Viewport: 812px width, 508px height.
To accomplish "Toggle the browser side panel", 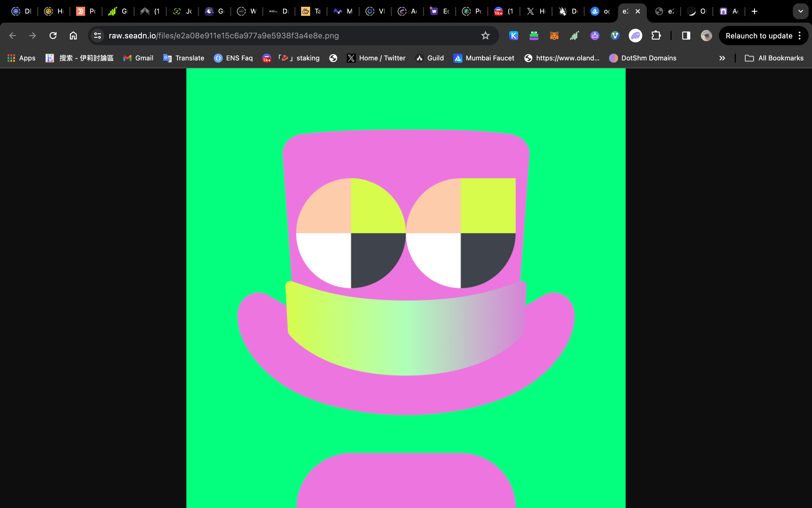I will 686,36.
